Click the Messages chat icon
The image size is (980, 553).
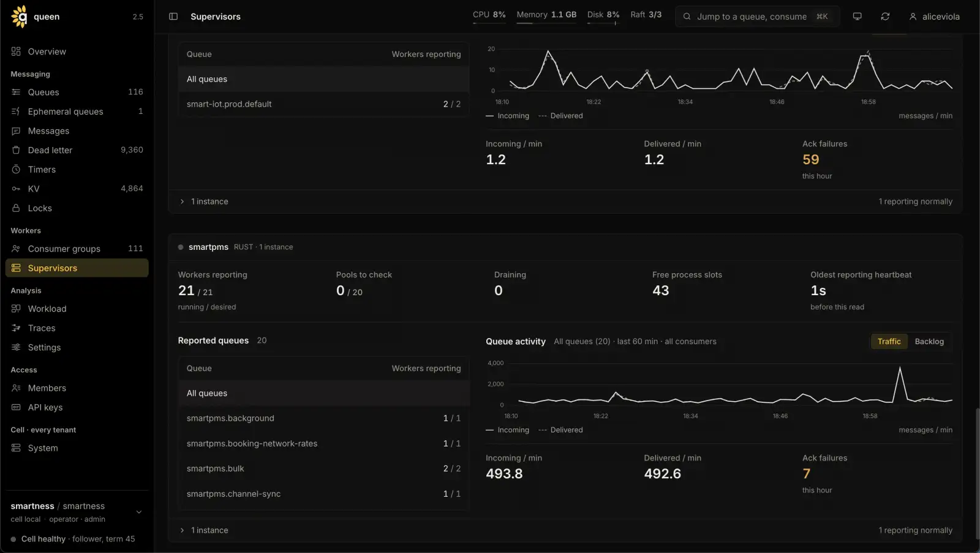(x=16, y=131)
